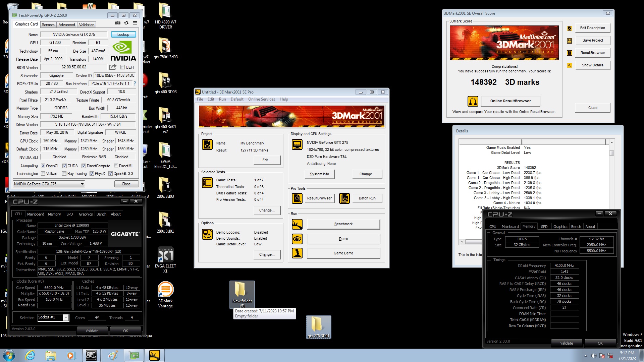The height and width of the screenshot is (362, 644).
Task: Toggle UEFI checkbox in GPU-Z
Action: pyautogui.click(x=123, y=67)
